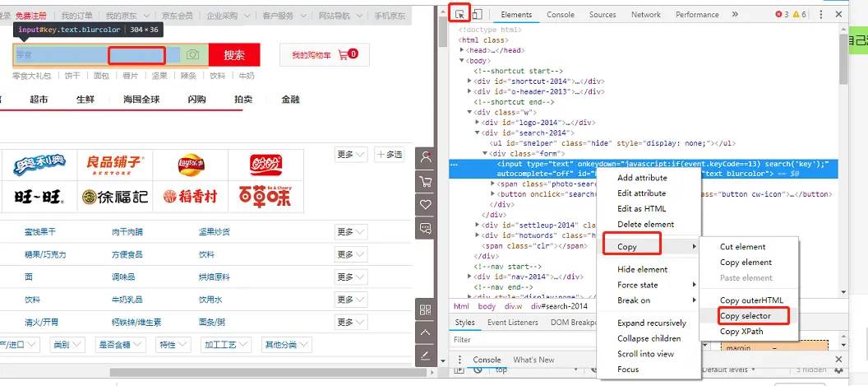Open the 我的订单 link
Image resolution: width=868 pixels, height=386 pixels.
77,16
